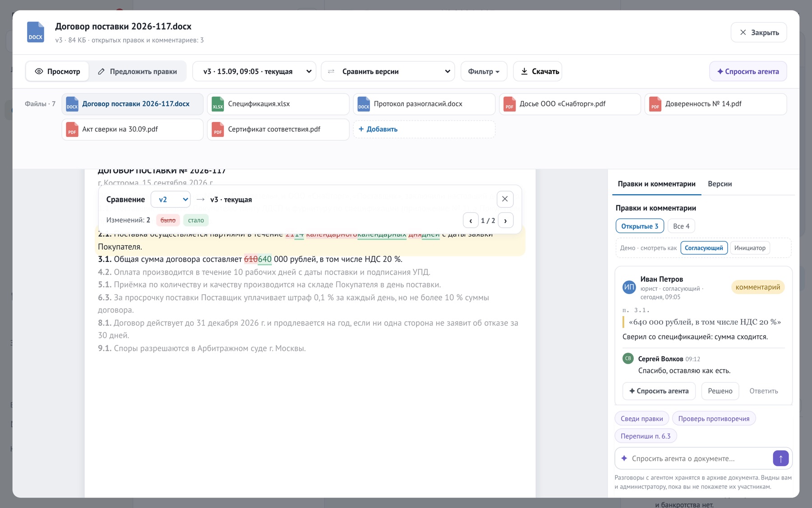Click the PDF icon of Доверенность № 14.pdf
This screenshot has width=812, height=508.
(655, 104)
